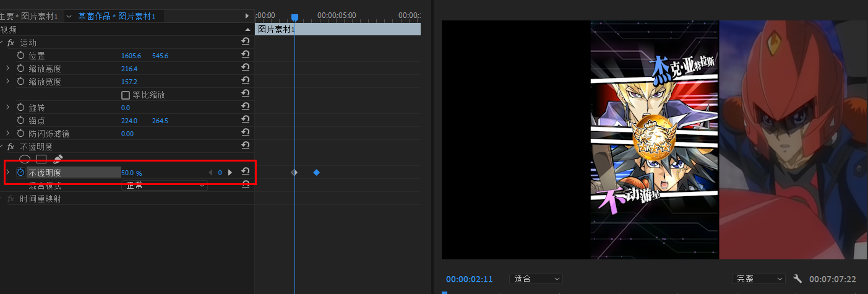Switch to the 某菌作品*图片素材1 tab
This screenshot has height=294, width=868.
(x=117, y=16)
